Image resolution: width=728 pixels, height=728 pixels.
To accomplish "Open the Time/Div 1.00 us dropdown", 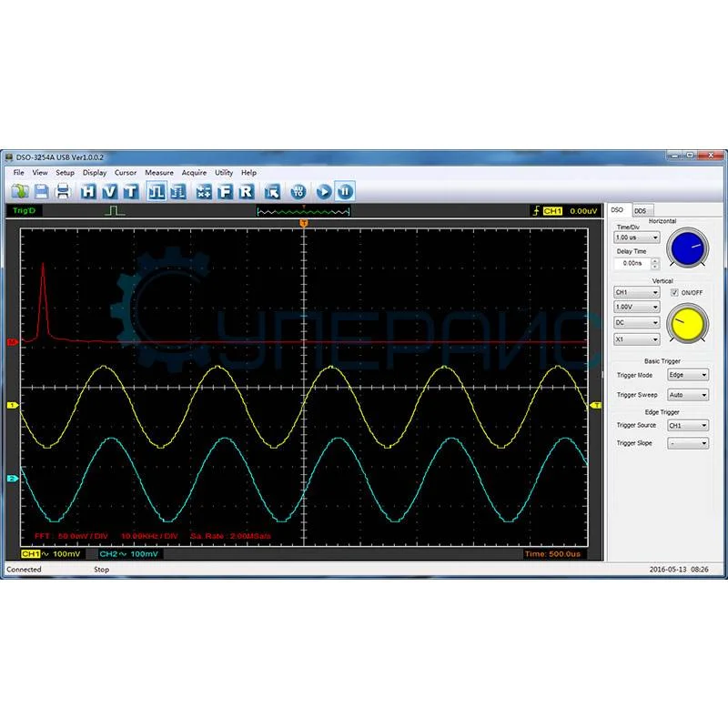I will [636, 238].
